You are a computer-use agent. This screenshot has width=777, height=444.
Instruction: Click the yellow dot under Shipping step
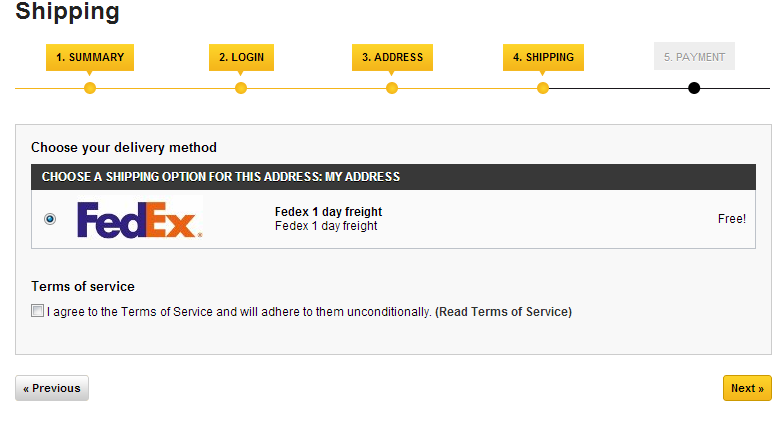(x=543, y=88)
